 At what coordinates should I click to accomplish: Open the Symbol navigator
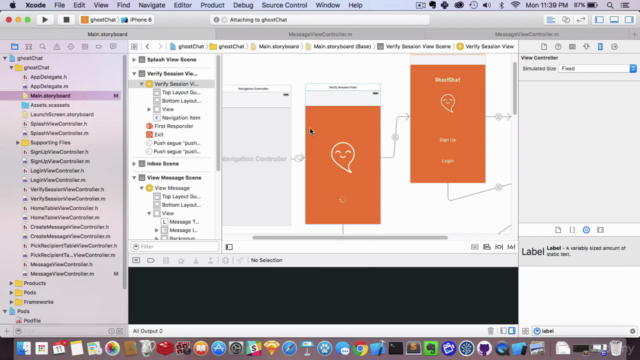[x=29, y=47]
